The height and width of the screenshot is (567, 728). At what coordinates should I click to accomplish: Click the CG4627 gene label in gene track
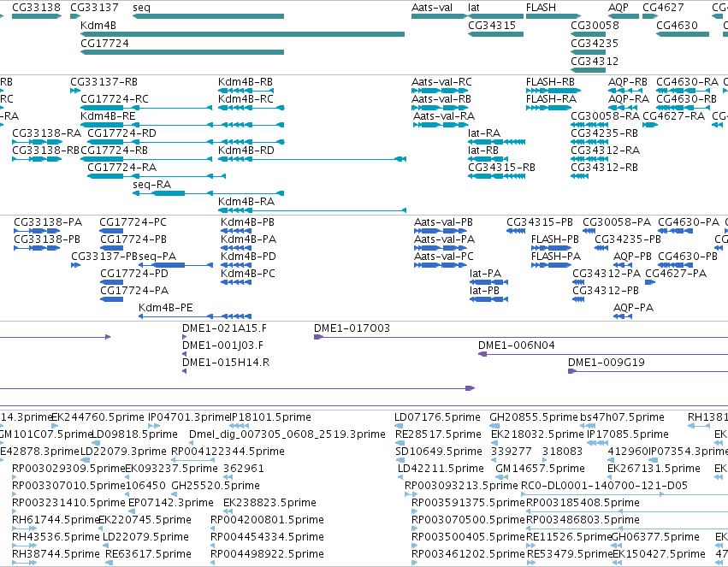(663, 8)
